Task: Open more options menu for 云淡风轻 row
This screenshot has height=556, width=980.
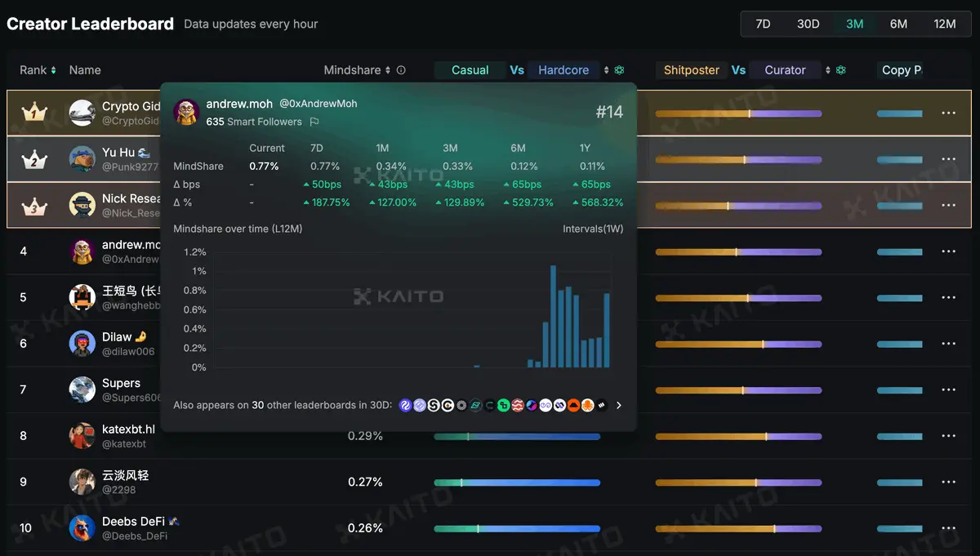Action: pyautogui.click(x=948, y=482)
